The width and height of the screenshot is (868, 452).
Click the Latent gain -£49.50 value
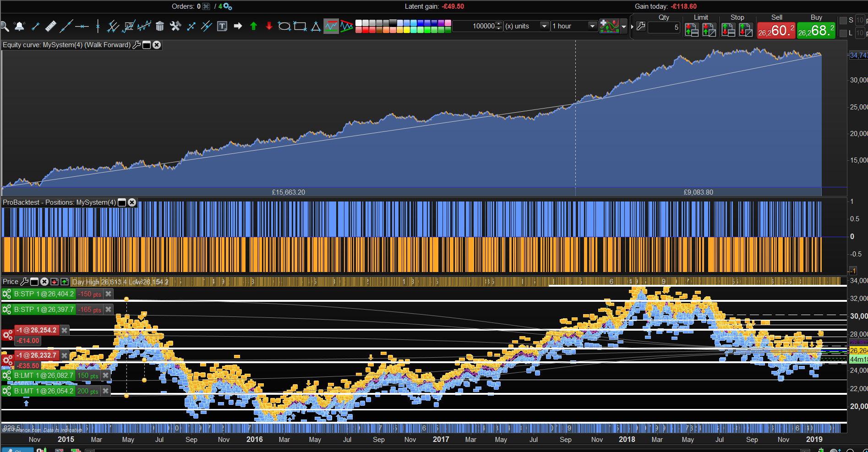coord(453,6)
